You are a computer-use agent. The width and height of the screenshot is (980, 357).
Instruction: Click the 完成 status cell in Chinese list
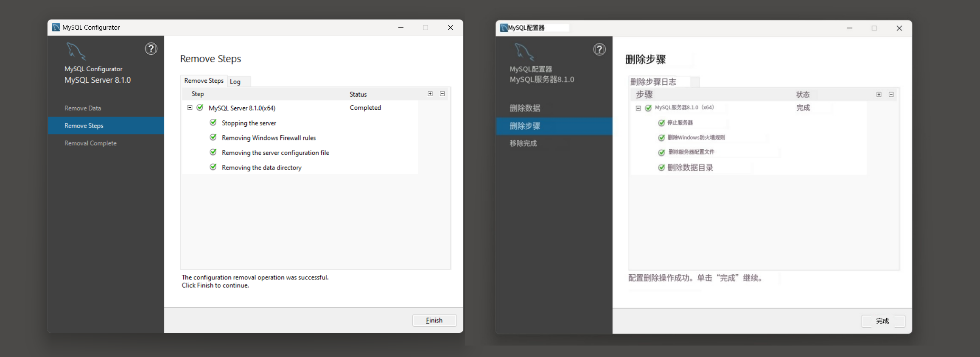point(803,108)
